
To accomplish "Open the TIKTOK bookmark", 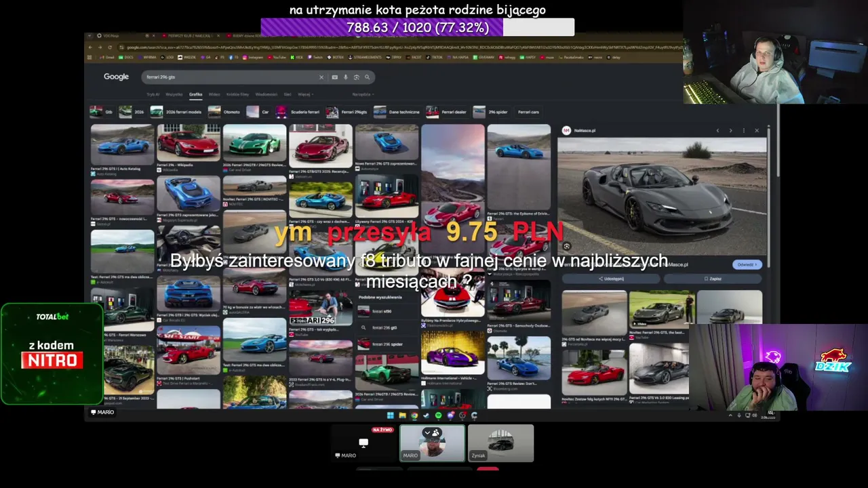I will [x=435, y=58].
